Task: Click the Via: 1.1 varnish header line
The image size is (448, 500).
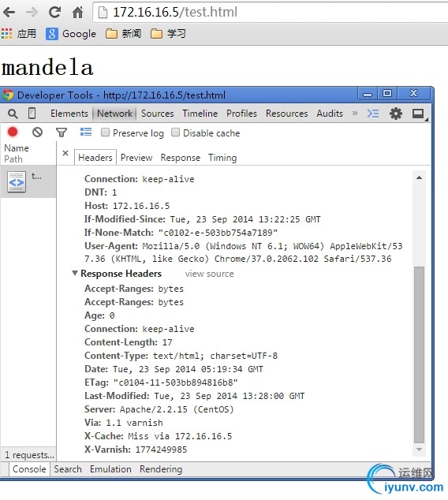Action: [x=124, y=423]
